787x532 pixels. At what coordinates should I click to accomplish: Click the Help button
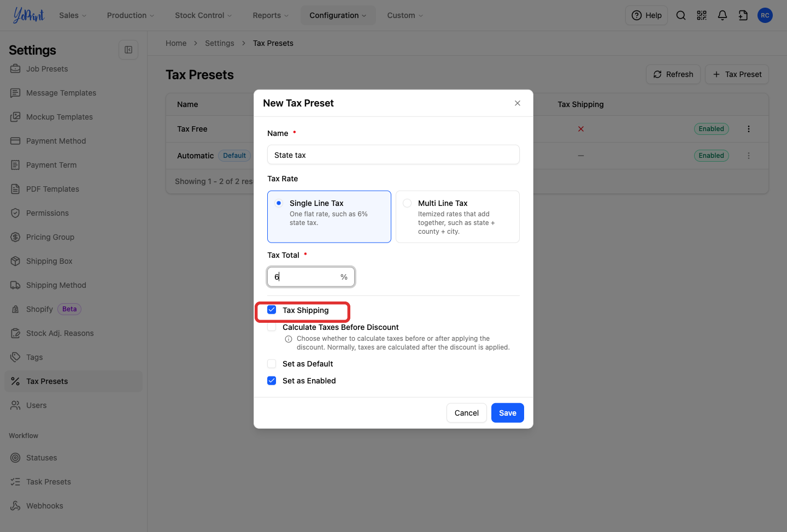click(x=647, y=15)
